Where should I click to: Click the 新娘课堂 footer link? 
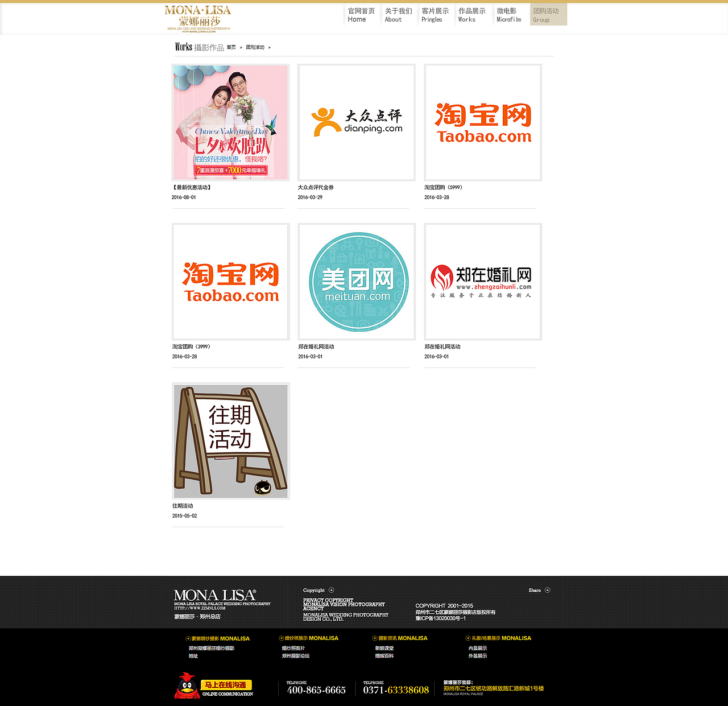(x=384, y=647)
